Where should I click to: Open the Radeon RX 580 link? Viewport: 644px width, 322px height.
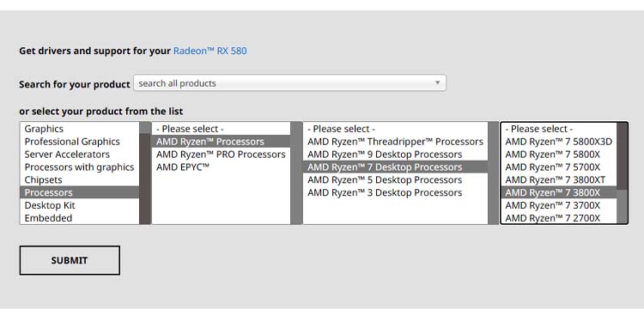[x=210, y=51]
